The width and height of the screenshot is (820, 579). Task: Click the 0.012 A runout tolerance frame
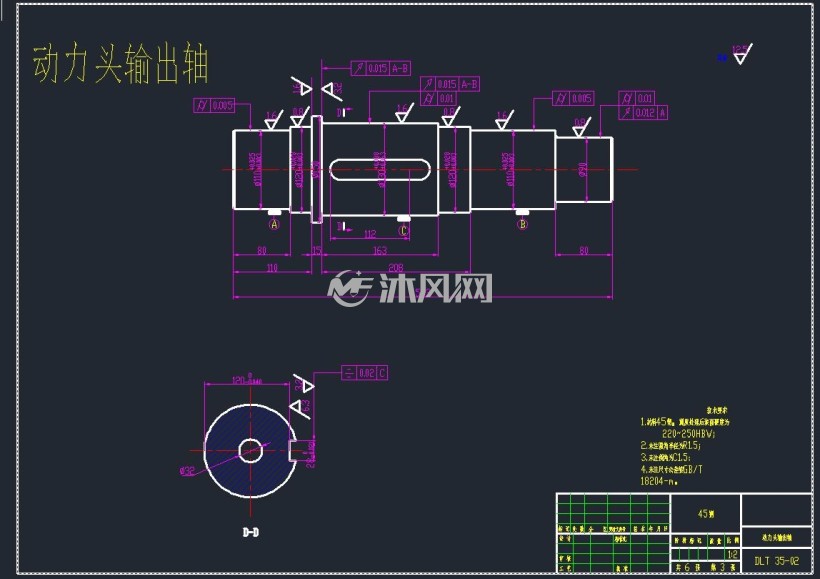[643, 112]
